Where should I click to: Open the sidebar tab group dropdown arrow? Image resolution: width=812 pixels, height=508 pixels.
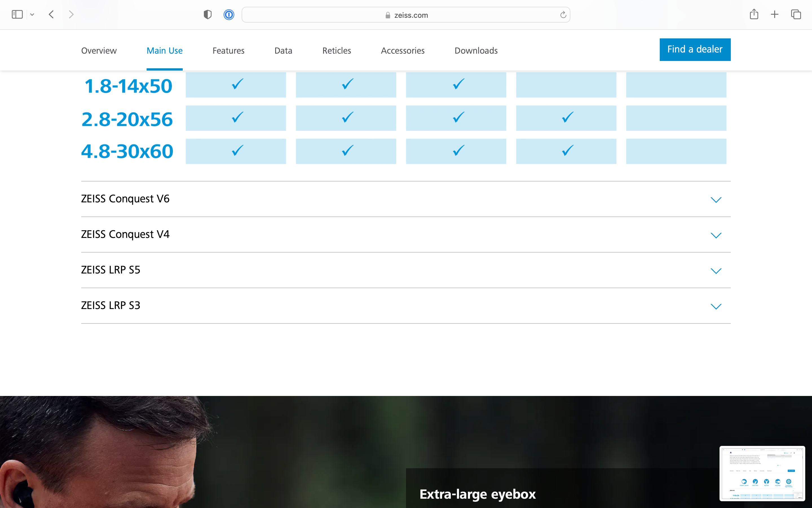(x=32, y=14)
